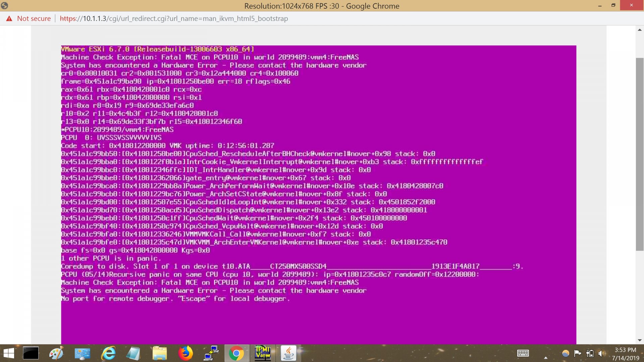This screenshot has height=362, width=644.
Task: Show hidden system tray icons
Action: pyautogui.click(x=546, y=357)
